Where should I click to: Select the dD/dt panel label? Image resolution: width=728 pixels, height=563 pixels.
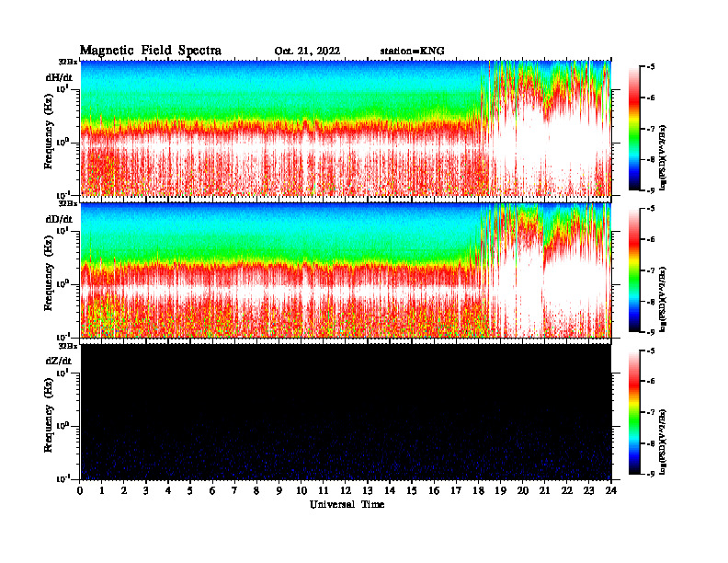(59, 219)
